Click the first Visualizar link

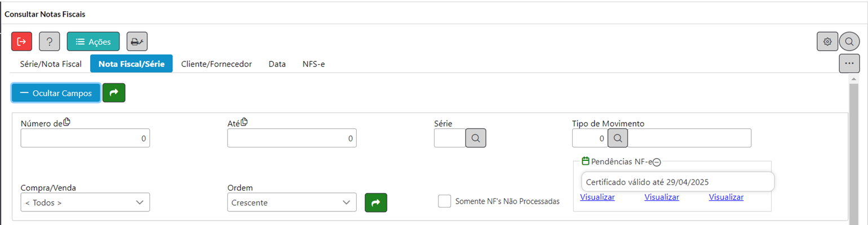(x=597, y=197)
